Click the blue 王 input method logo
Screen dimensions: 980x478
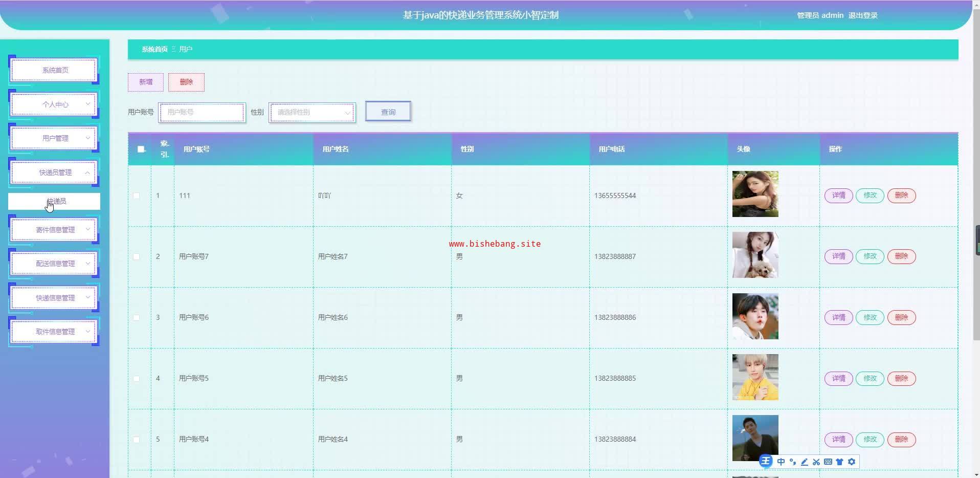(765, 461)
